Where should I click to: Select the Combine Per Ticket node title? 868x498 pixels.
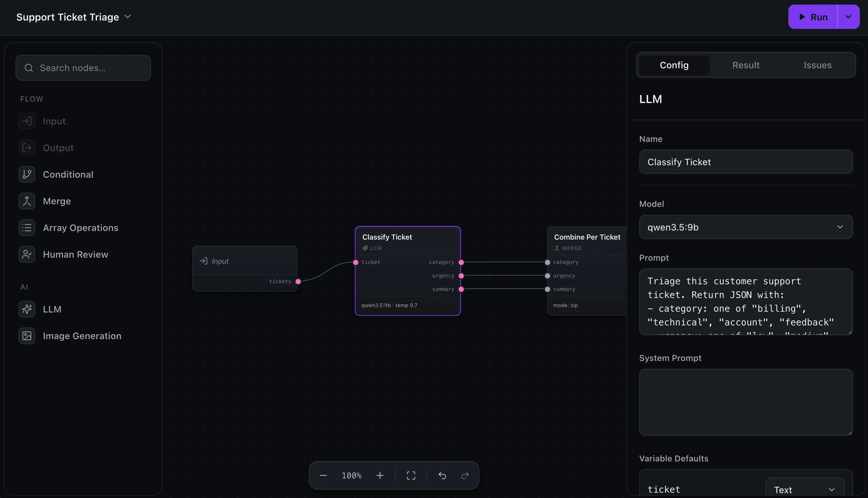(587, 237)
